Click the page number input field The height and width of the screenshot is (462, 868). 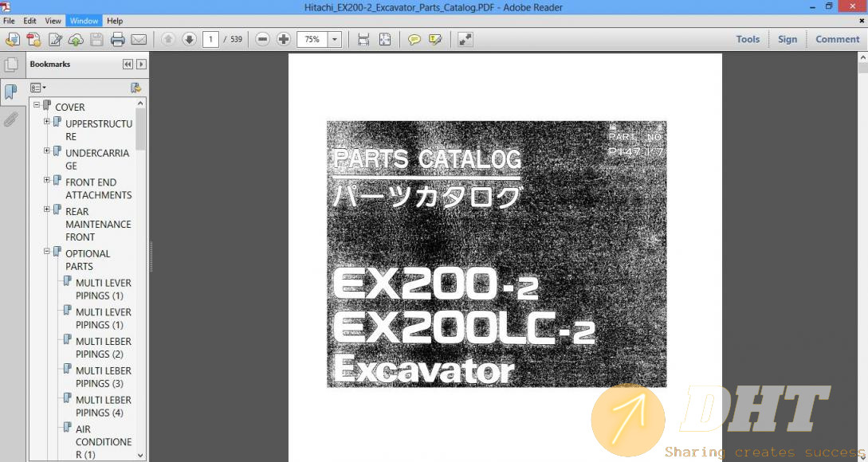tap(210, 39)
